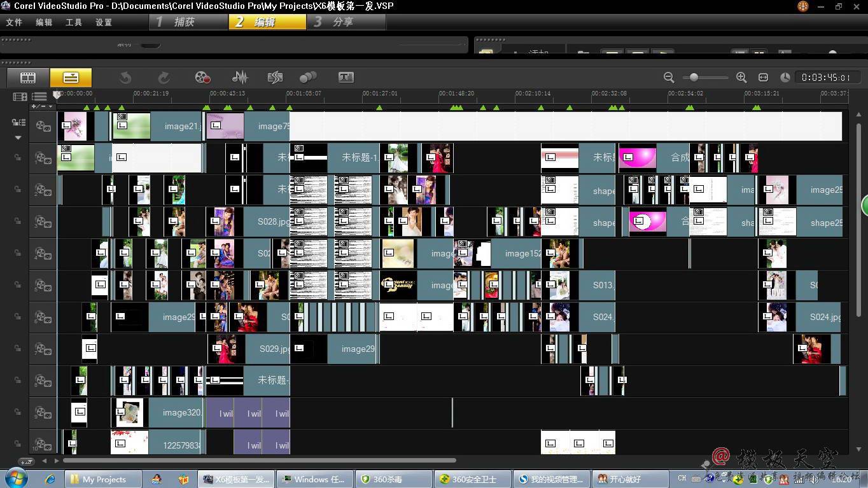
Task: Click the zoom out magnifier
Action: click(669, 78)
